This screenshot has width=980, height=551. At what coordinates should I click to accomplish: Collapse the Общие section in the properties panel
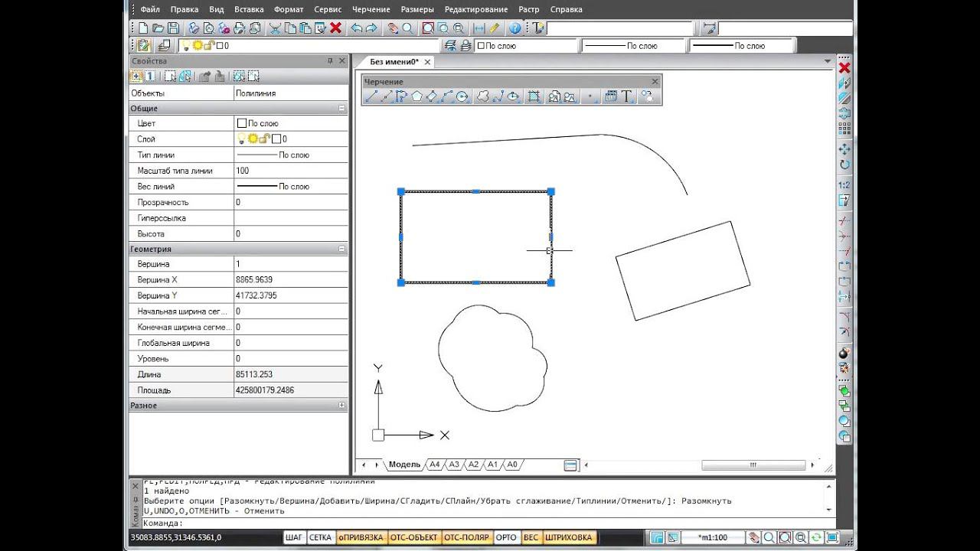tap(341, 109)
